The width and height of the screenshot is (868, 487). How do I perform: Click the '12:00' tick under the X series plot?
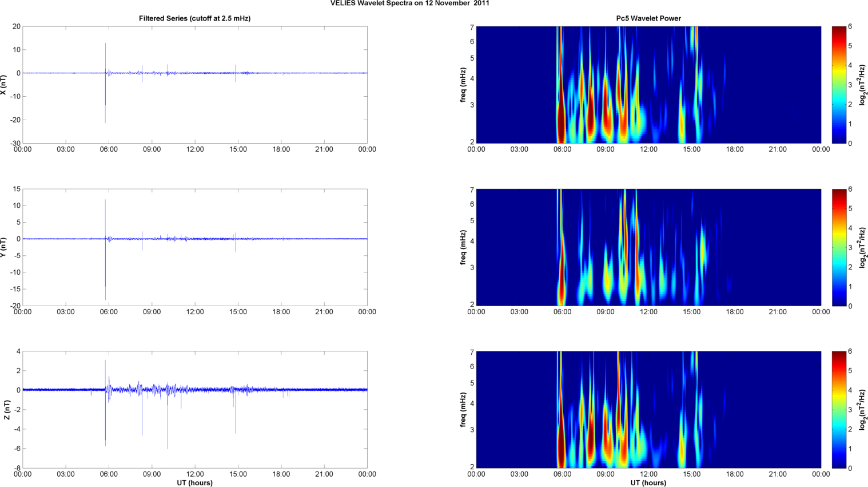[195, 149]
